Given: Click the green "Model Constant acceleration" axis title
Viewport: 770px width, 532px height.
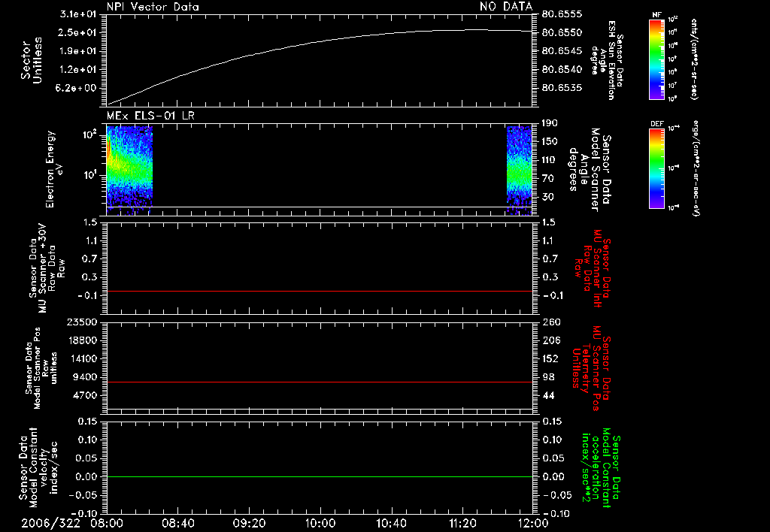Looking at the screenshot, I should click(601, 468).
